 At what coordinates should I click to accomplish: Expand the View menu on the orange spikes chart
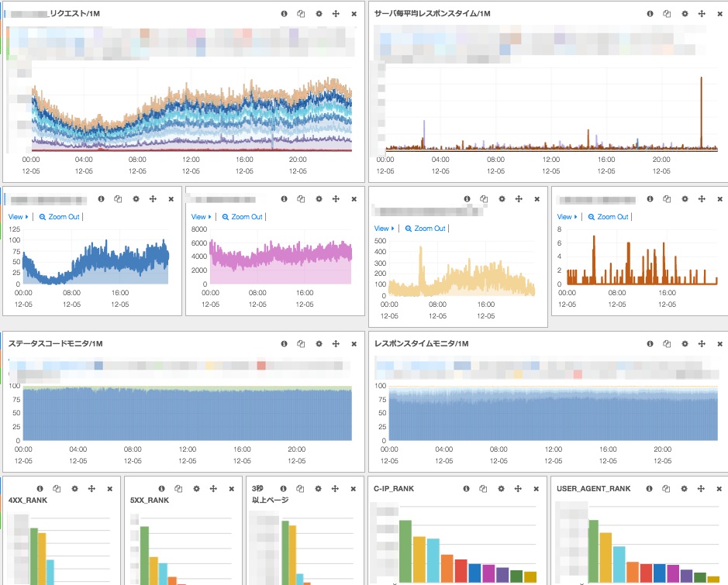click(x=564, y=217)
